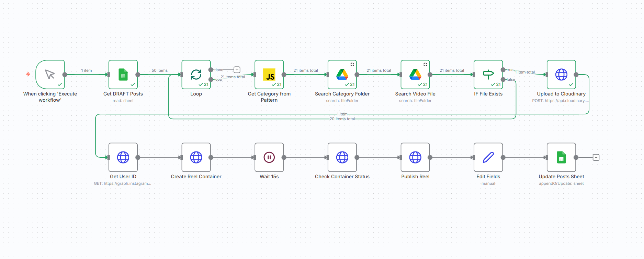Viewport: 644px width, 259px height.
Task: Select the manual Execute workflow trigger node
Action: 50,75
